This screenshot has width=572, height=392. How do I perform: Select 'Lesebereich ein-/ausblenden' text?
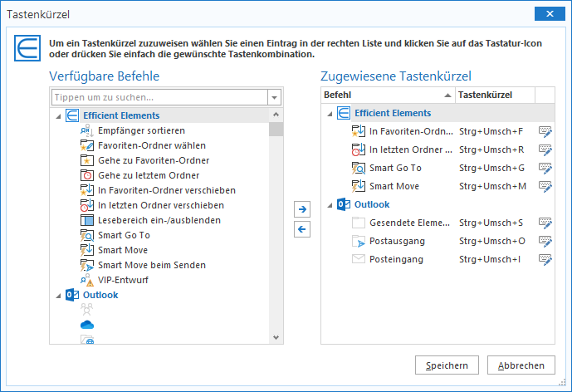click(159, 220)
